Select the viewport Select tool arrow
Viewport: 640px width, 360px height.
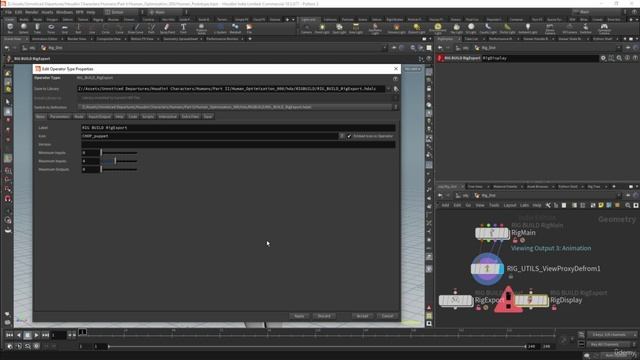coord(8,102)
